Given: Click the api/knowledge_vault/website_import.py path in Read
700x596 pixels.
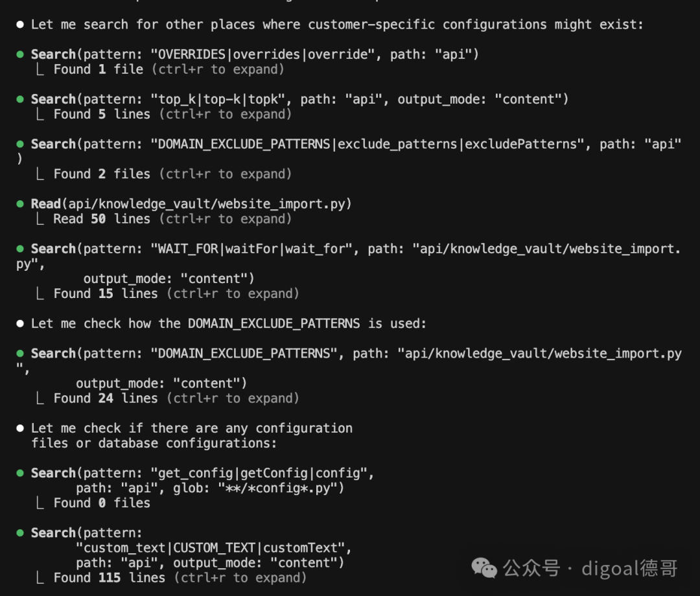Looking at the screenshot, I should point(206,204).
